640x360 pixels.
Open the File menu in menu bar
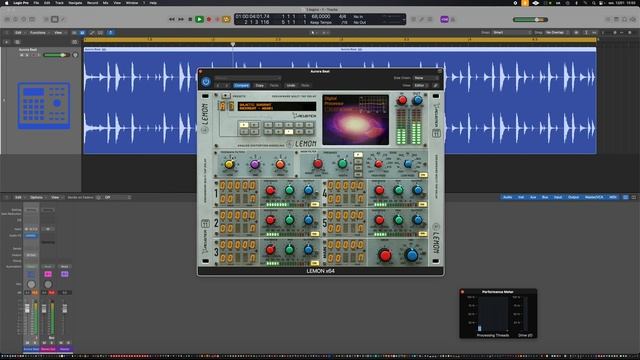(36, 3)
